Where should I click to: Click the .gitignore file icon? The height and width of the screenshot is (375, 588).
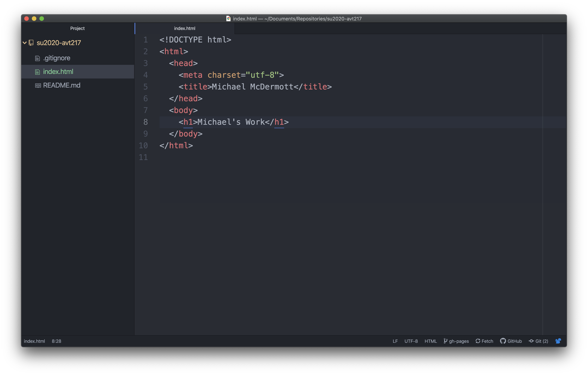[x=37, y=58]
